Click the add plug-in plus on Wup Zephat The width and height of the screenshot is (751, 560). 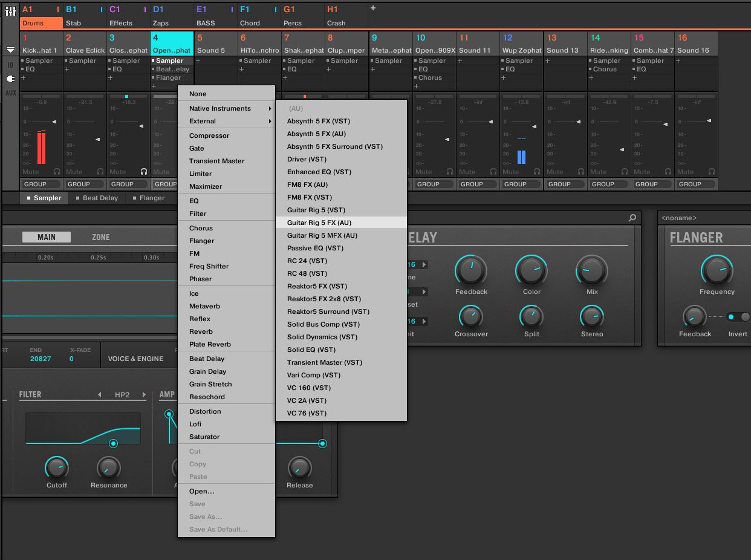pyautogui.click(x=504, y=78)
